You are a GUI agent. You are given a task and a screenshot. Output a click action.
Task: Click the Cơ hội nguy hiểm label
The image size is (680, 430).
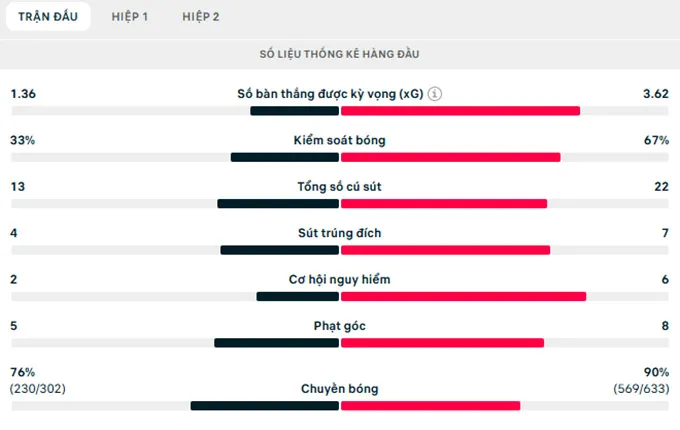coord(340,280)
